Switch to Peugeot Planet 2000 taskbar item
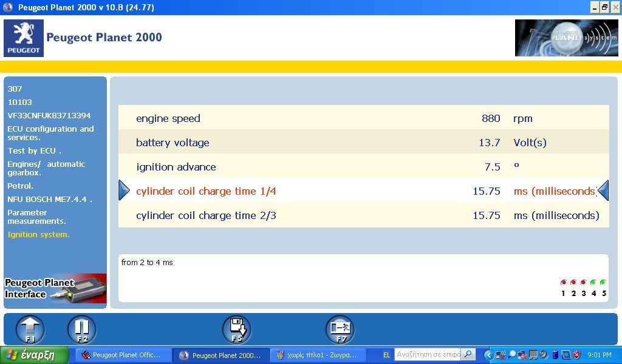Screen dimensions: 622x364 pos(221,355)
